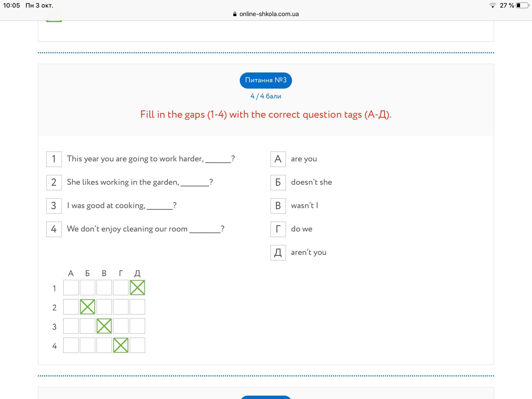Tap the battery indicator icon
532x399 pixels.
coord(522,5)
